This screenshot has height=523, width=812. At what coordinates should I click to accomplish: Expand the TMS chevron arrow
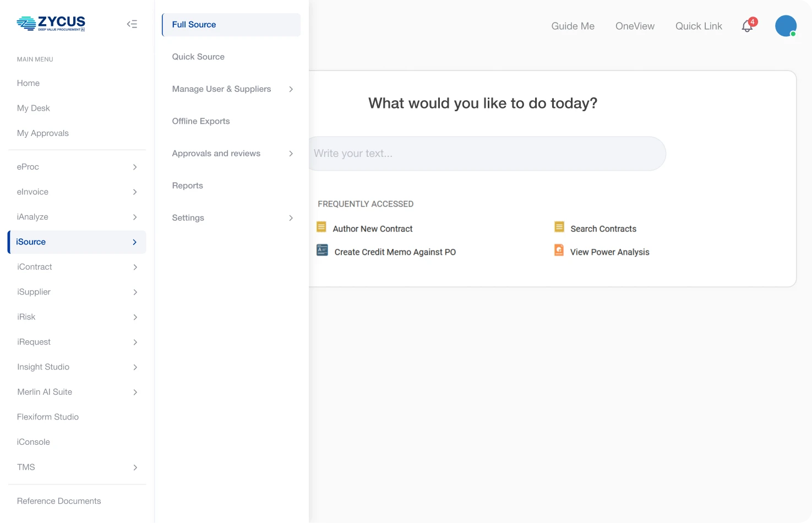coord(135,467)
